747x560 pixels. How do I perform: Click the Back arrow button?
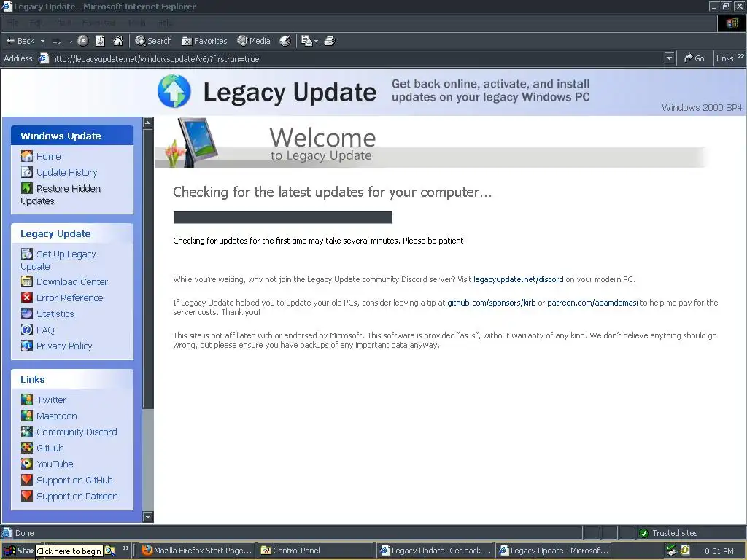pos(20,41)
